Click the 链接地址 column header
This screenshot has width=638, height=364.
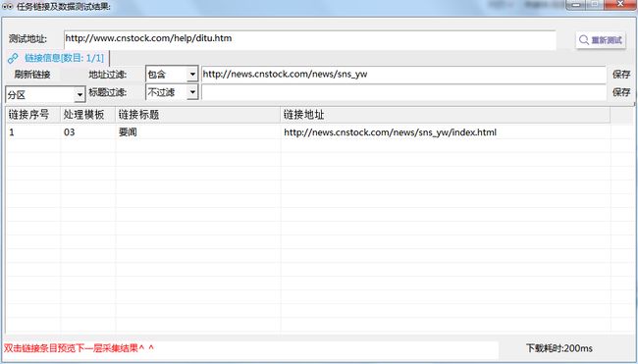pyautogui.click(x=446, y=115)
